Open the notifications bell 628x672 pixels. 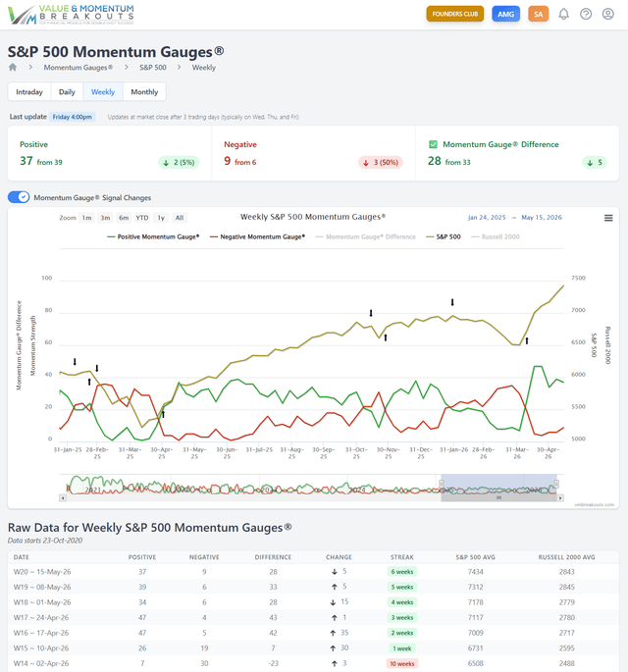[x=563, y=14]
